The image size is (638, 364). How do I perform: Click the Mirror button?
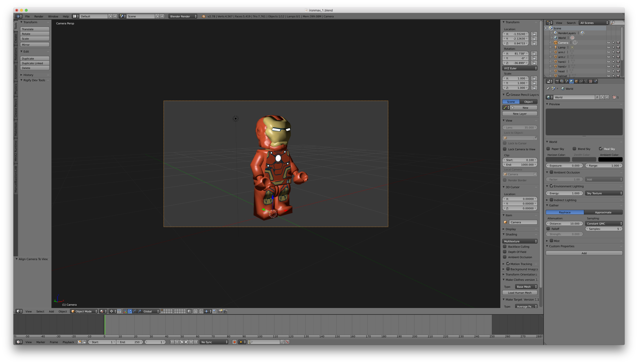(x=35, y=45)
